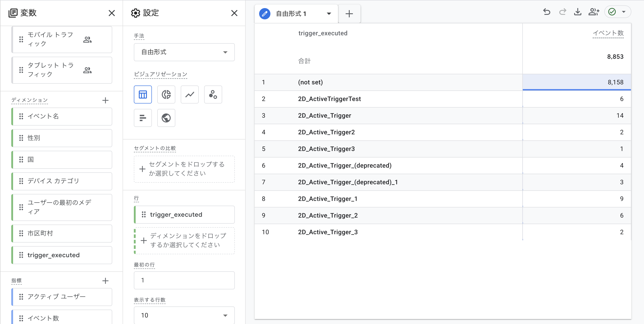Image resolution: width=644 pixels, height=324 pixels.
Task: Select the モバイル トラフィック segment
Action: (62, 39)
